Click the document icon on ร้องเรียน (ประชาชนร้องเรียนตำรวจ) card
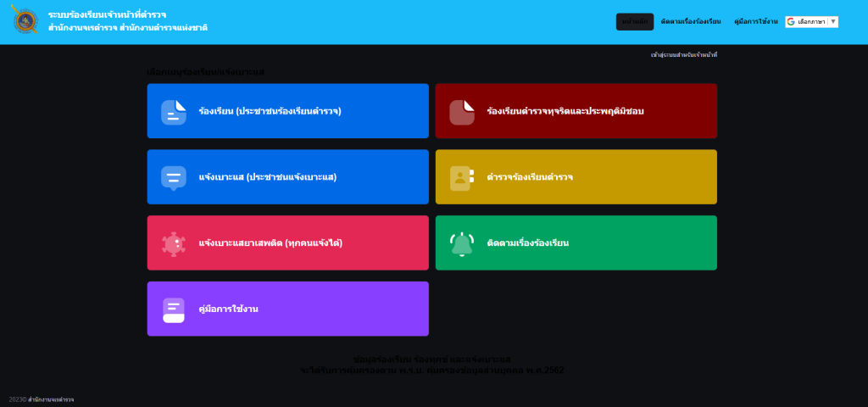Screen dimensions: 868x407 174,112
